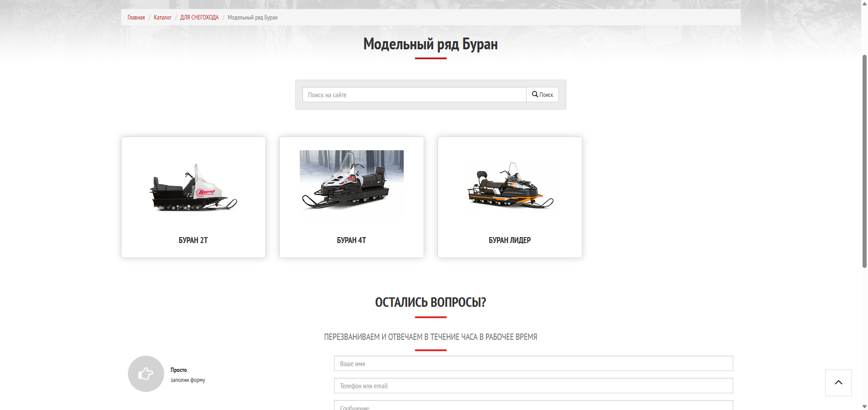Click the thumbs-up icon beside Просто
The image size is (868, 410).
point(146,374)
